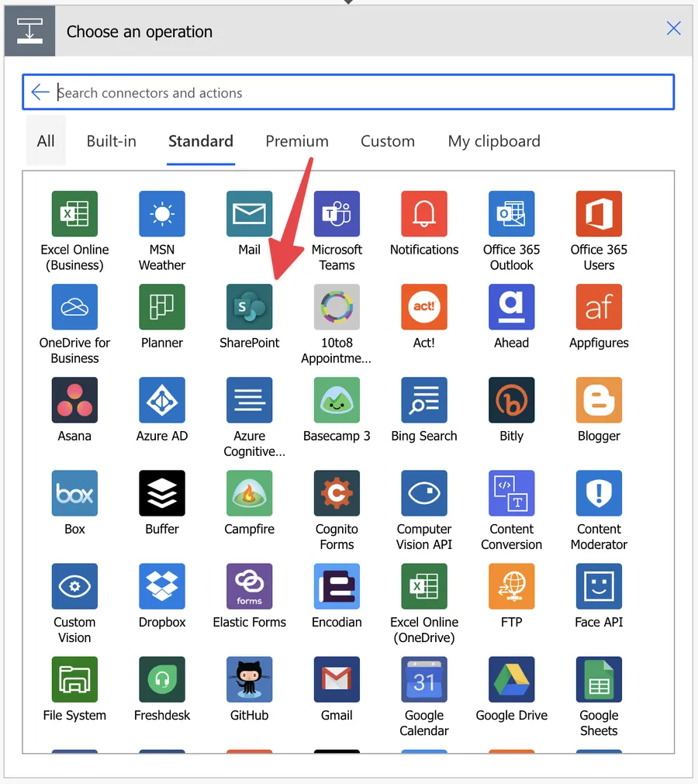
Task: Select the Dropbox connector
Action: tap(162, 586)
